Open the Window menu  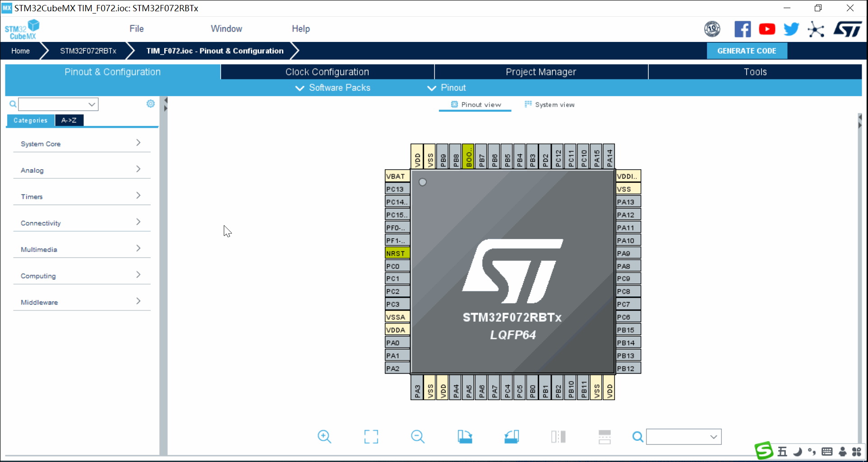coord(226,28)
